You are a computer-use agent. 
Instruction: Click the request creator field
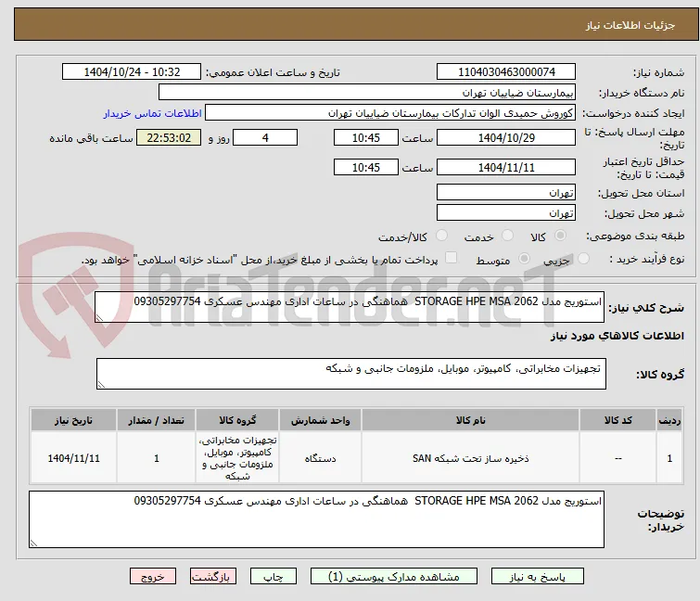390,113
